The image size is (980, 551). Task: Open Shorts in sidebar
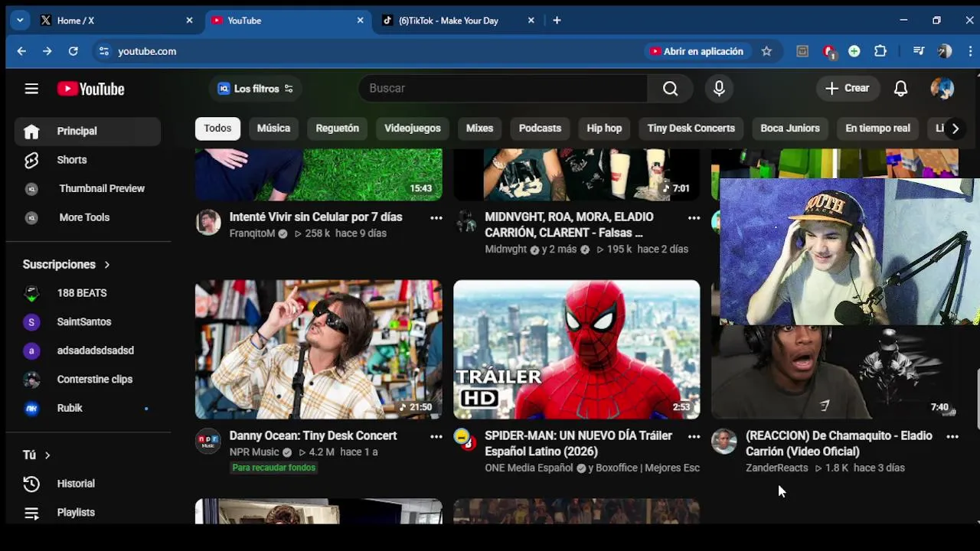click(x=87, y=160)
